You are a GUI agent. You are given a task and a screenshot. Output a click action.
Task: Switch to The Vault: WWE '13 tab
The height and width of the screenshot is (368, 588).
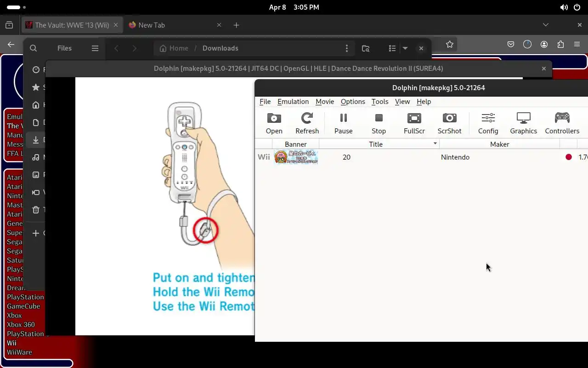(x=72, y=25)
